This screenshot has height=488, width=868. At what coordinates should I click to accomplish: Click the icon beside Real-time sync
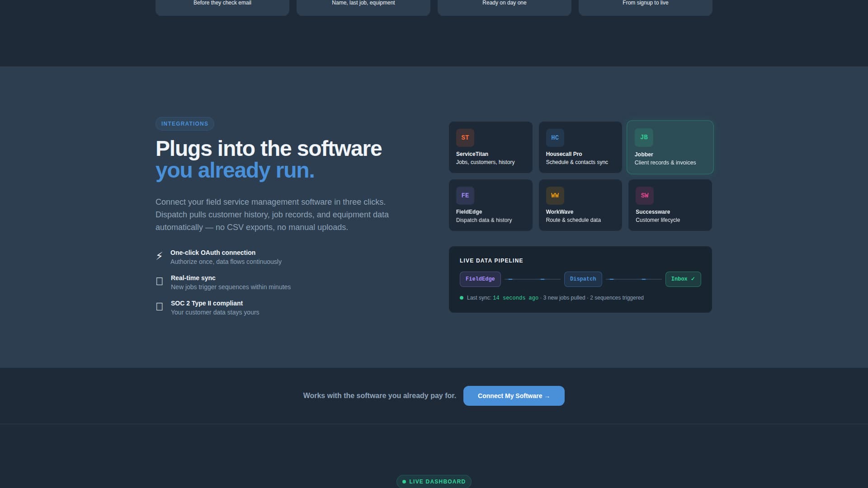160,282
